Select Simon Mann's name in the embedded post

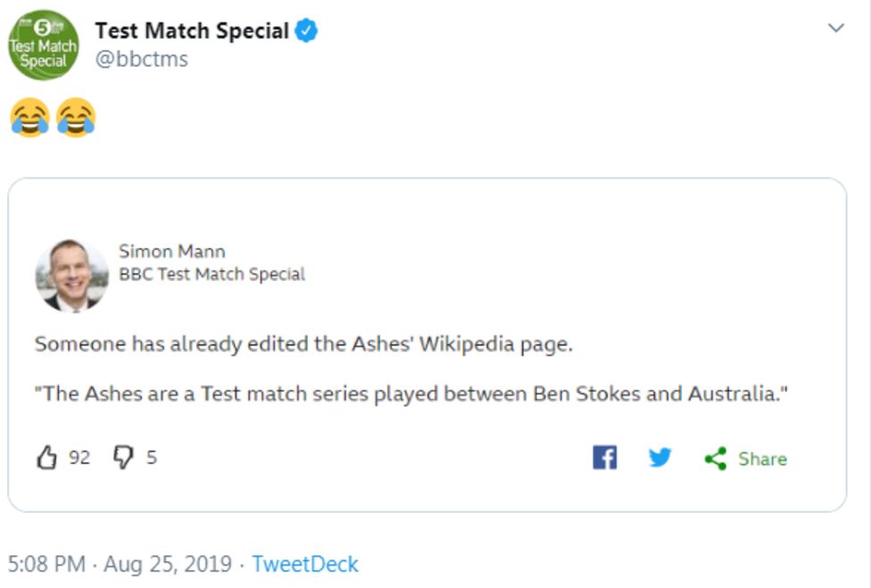pyautogui.click(x=171, y=251)
